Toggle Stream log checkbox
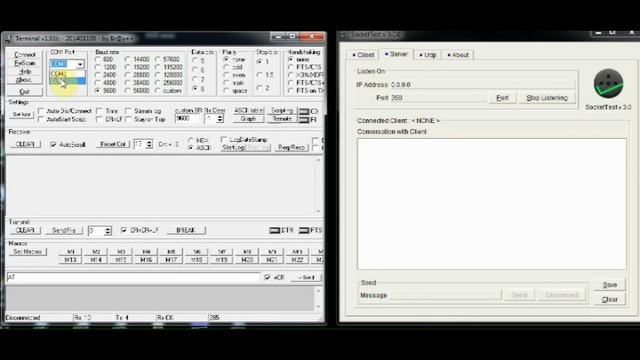This screenshot has width=640, height=360. (128, 111)
